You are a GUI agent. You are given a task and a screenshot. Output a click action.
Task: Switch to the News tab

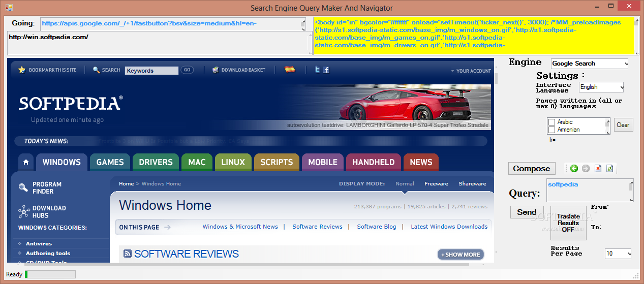tap(421, 163)
